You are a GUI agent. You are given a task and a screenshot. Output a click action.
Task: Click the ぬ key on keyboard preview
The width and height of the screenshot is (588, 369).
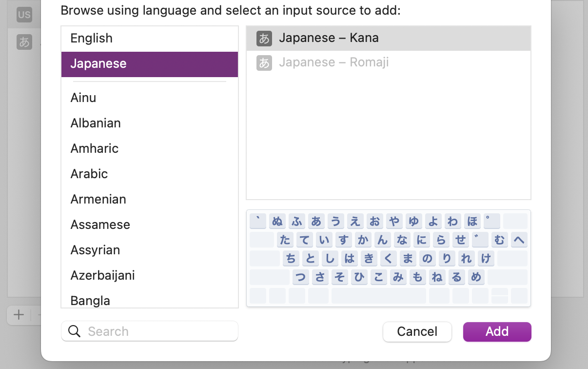(x=277, y=221)
